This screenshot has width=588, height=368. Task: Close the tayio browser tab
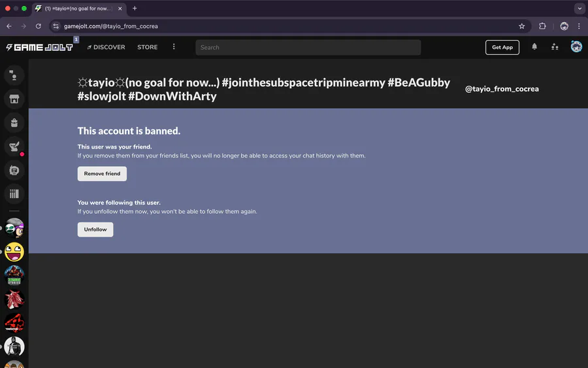(120, 8)
